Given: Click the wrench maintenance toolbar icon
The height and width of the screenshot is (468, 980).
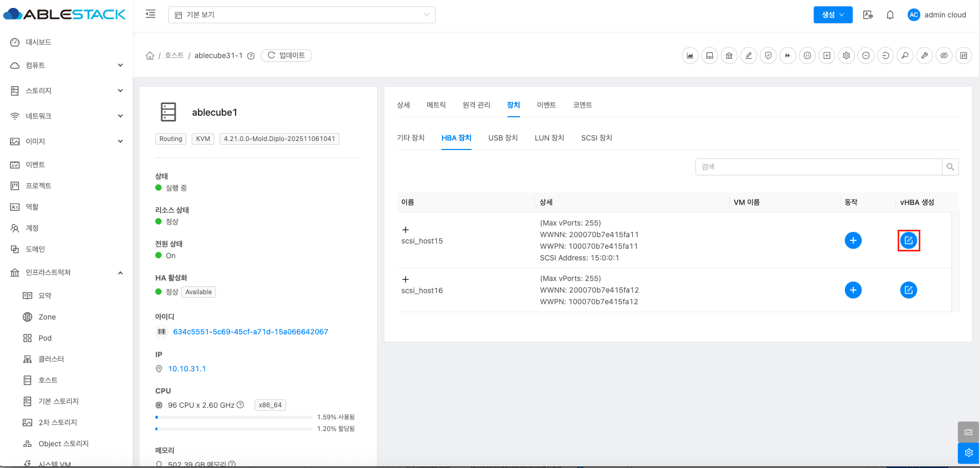Looking at the screenshot, I should point(925,55).
